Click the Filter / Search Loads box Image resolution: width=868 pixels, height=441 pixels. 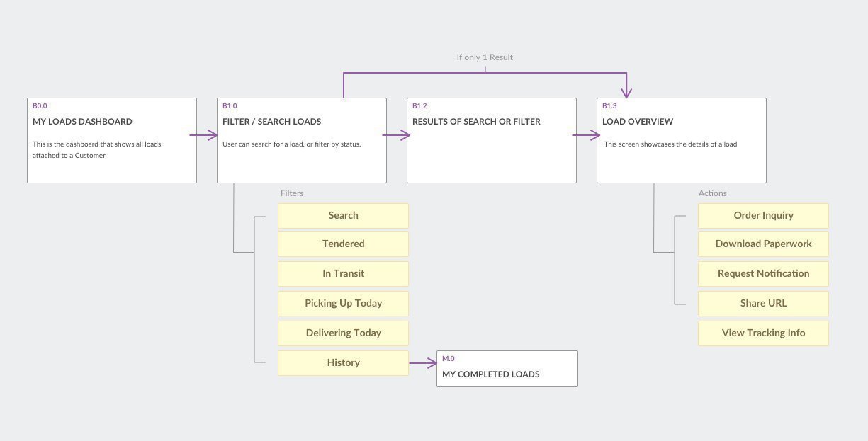pyautogui.click(x=302, y=140)
